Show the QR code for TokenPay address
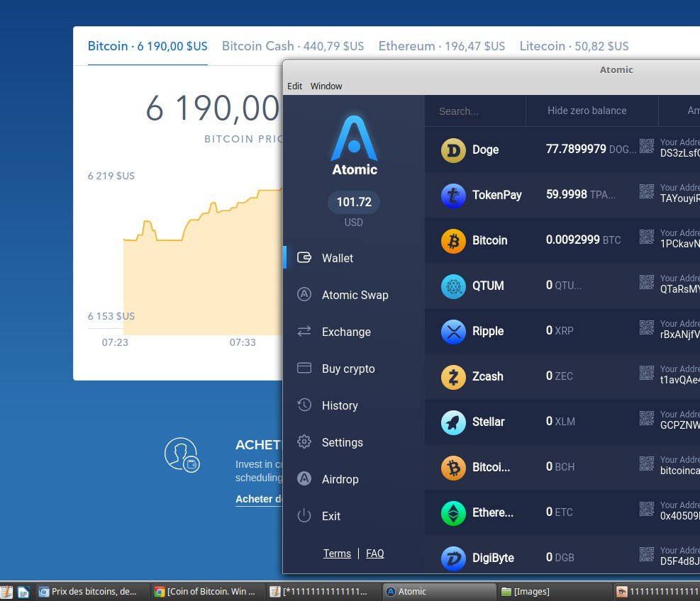 (x=646, y=191)
